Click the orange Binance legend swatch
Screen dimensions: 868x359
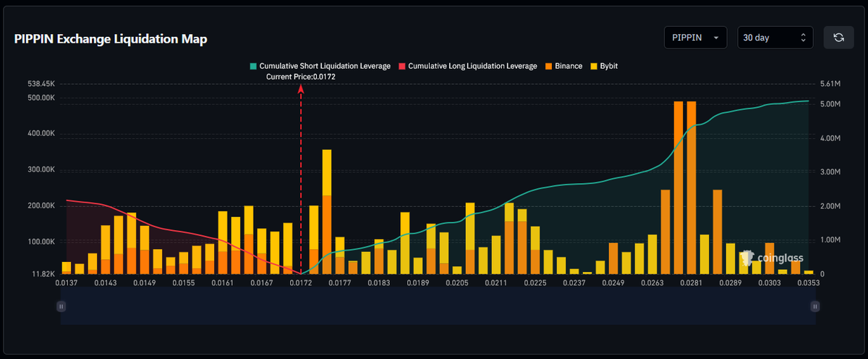pyautogui.click(x=548, y=67)
